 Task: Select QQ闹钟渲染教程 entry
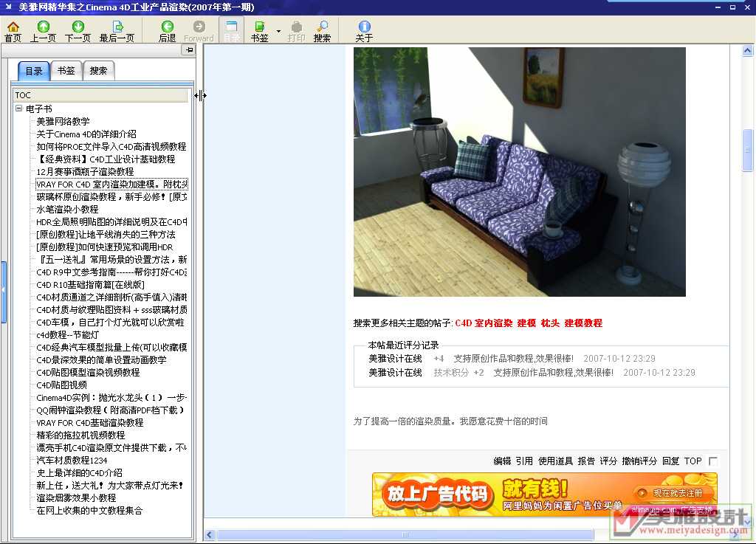coord(111,410)
